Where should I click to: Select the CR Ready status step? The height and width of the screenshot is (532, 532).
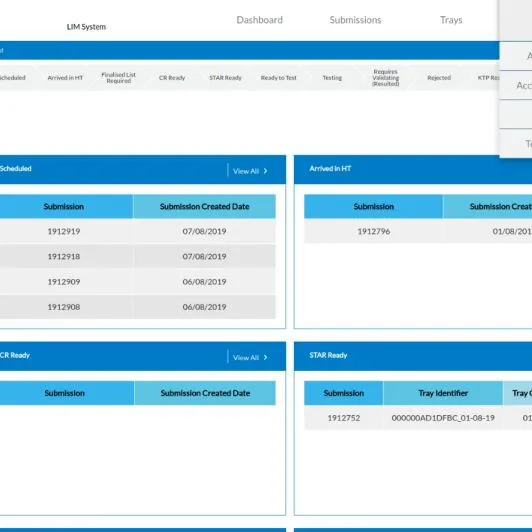172,78
